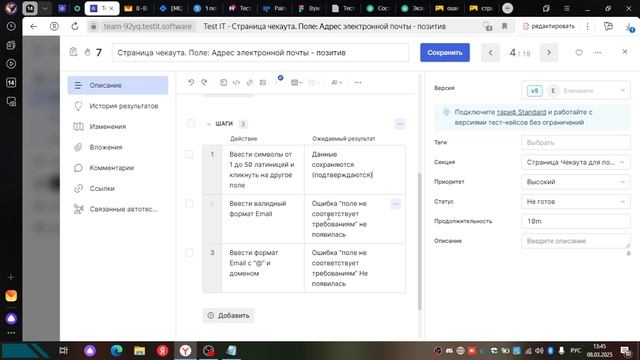Open the Связанные автотесты tab
The image size is (640, 360).
(x=118, y=209)
